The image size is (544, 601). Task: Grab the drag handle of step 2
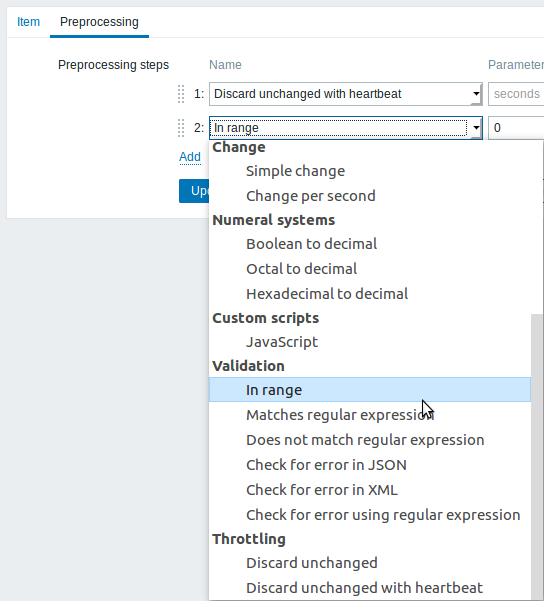181,128
